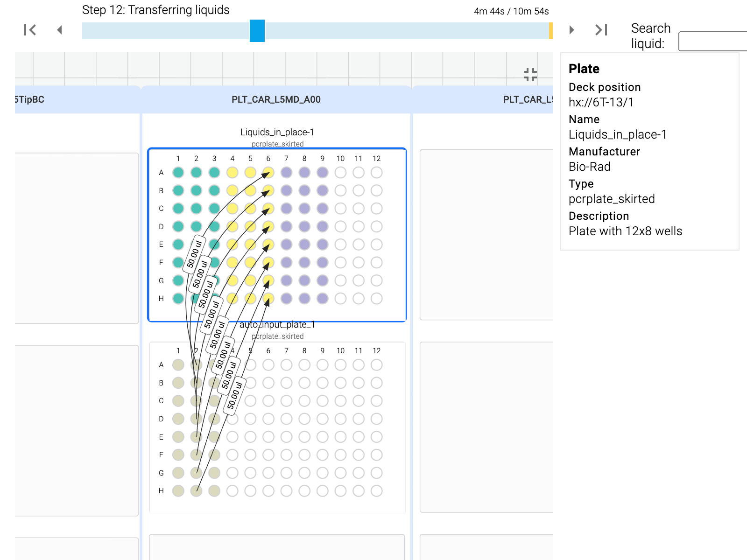Go to previous step arrow
The image size is (747, 560).
59,30
